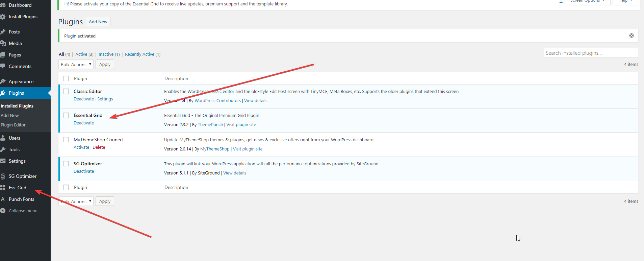Open Dashboard via its gauge icon

coord(3,5)
